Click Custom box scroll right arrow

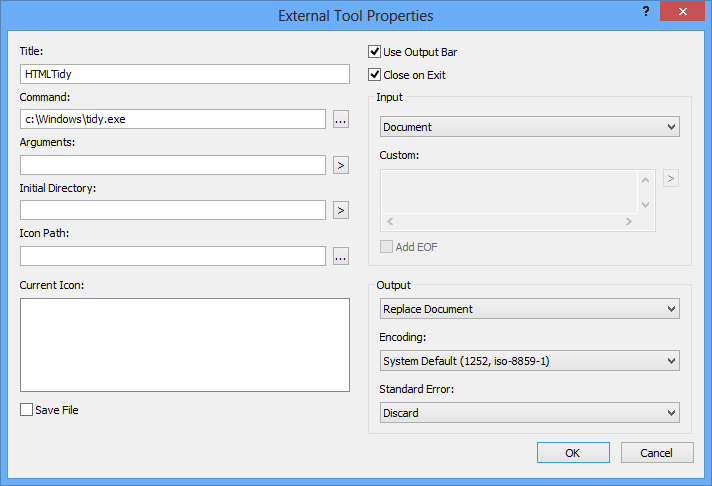click(x=628, y=222)
